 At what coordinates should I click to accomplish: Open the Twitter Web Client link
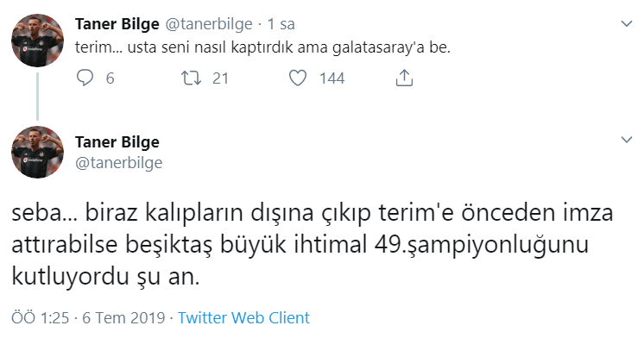pos(243,318)
